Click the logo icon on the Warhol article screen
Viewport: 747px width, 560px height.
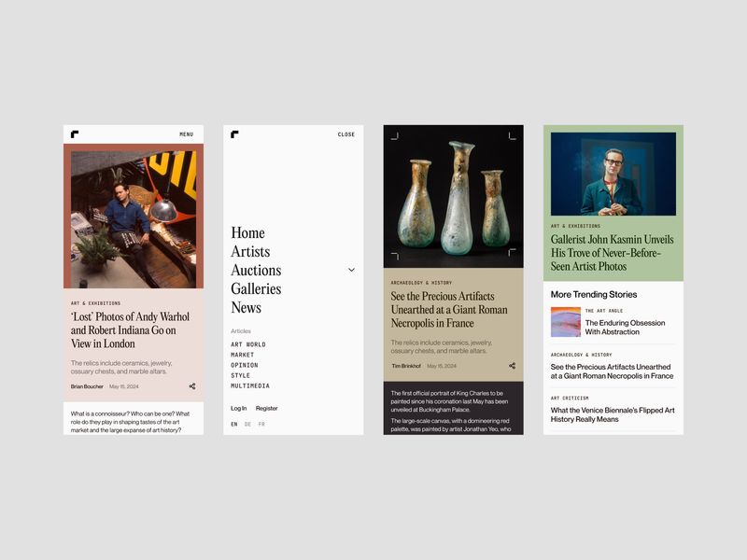tap(75, 134)
